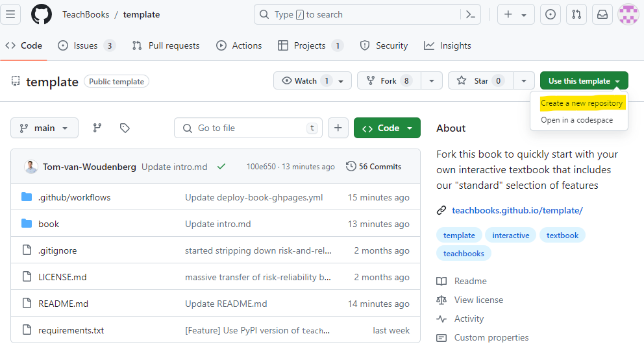Click Tom-van-Woudenberg's avatar image
The height and width of the screenshot is (349, 644).
[x=31, y=167]
